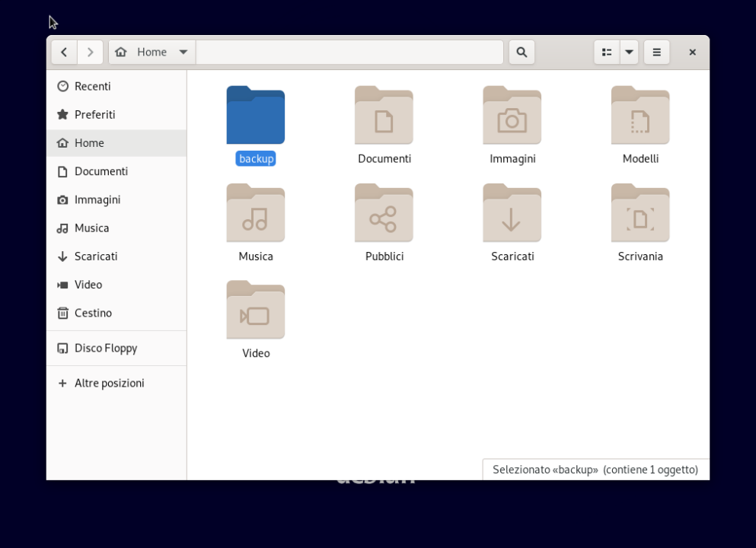The width and height of the screenshot is (756, 548).
Task: Open Preferiti in sidebar
Action: click(94, 114)
